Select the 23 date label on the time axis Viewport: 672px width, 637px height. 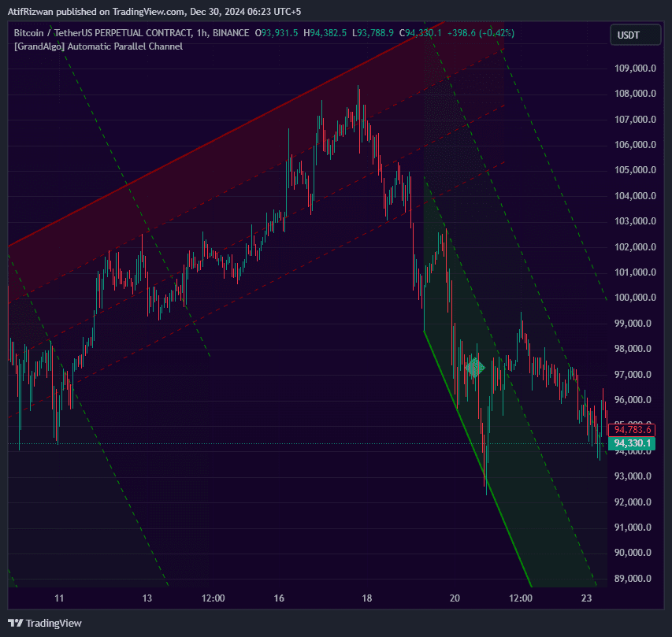pyautogui.click(x=586, y=598)
